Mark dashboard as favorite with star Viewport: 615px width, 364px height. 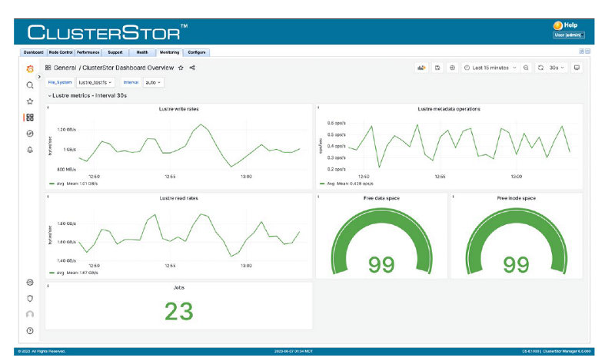pyautogui.click(x=181, y=68)
